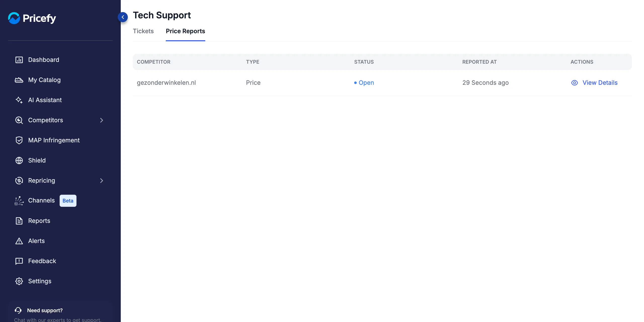Select the Price Reports tab
Image resolution: width=644 pixels, height=322 pixels.
click(x=185, y=31)
